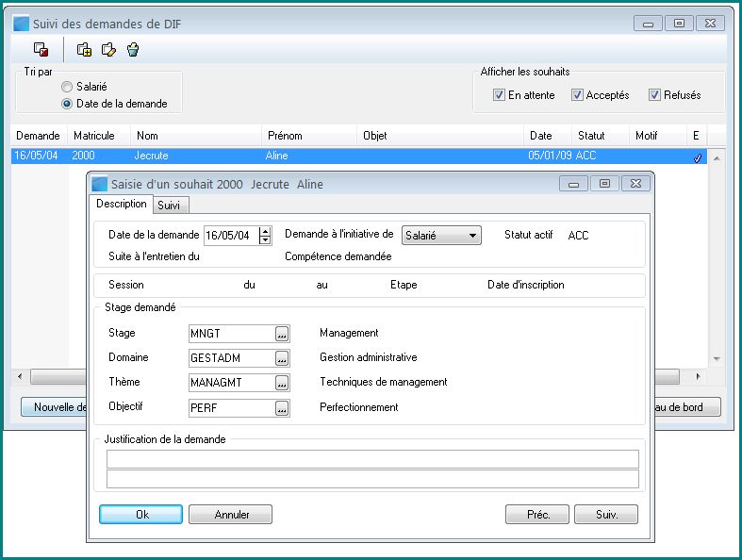Open the Thème lookup ellipsis button
The height and width of the screenshot is (560, 742).
(x=281, y=383)
